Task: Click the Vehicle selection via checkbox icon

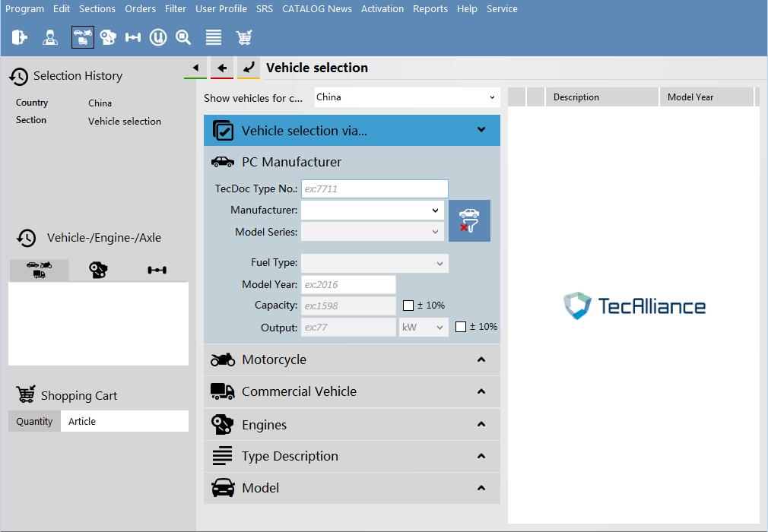Action: pyautogui.click(x=223, y=131)
